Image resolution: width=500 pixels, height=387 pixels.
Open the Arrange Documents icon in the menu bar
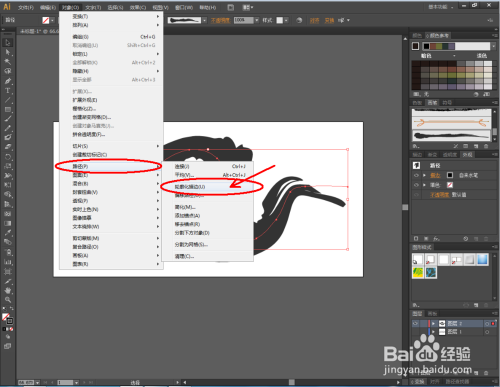click(247, 7)
